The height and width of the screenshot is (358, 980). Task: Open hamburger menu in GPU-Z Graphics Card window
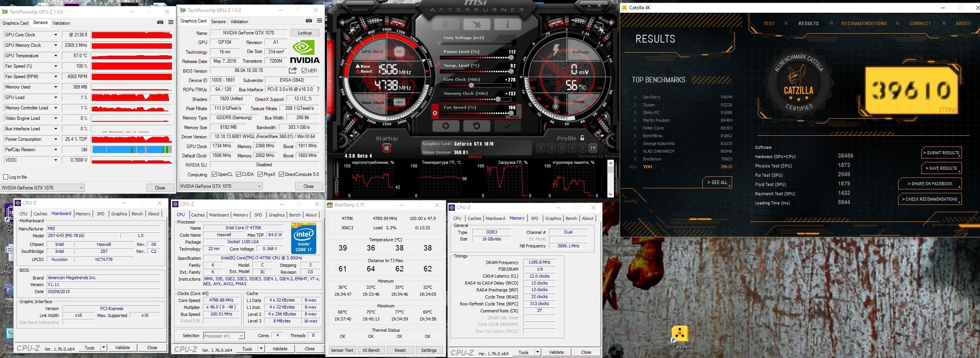click(x=319, y=20)
